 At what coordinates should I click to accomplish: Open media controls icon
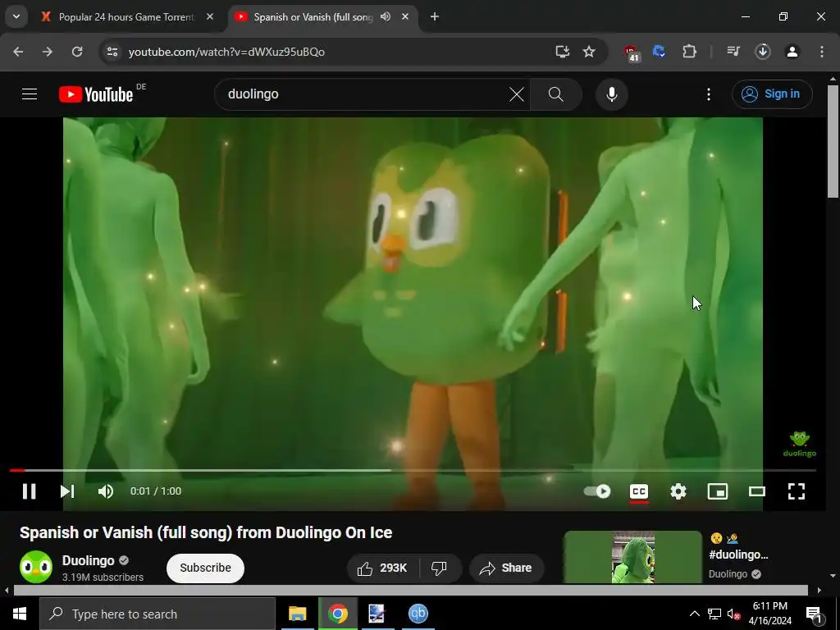click(x=733, y=52)
